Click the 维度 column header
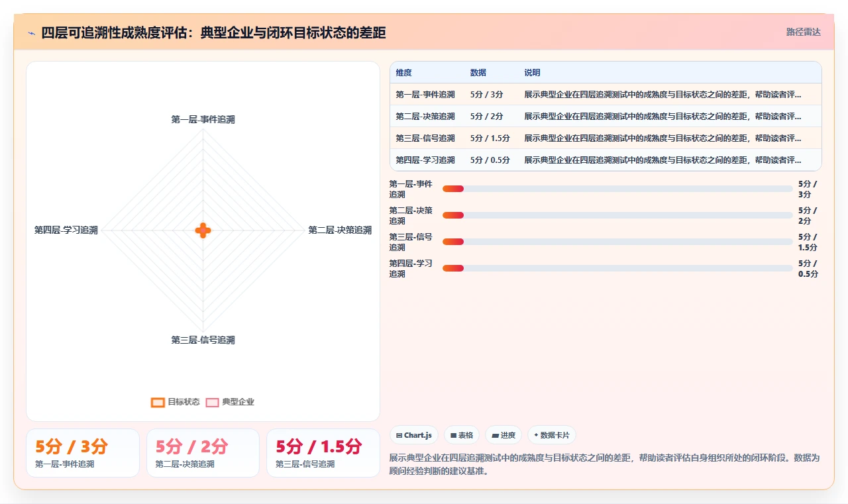 point(404,73)
